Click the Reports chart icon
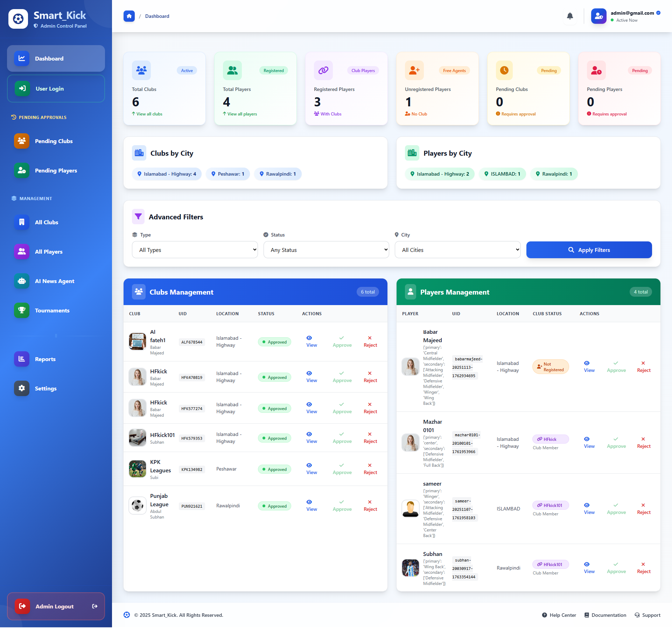This screenshot has width=672, height=628. 22,359
